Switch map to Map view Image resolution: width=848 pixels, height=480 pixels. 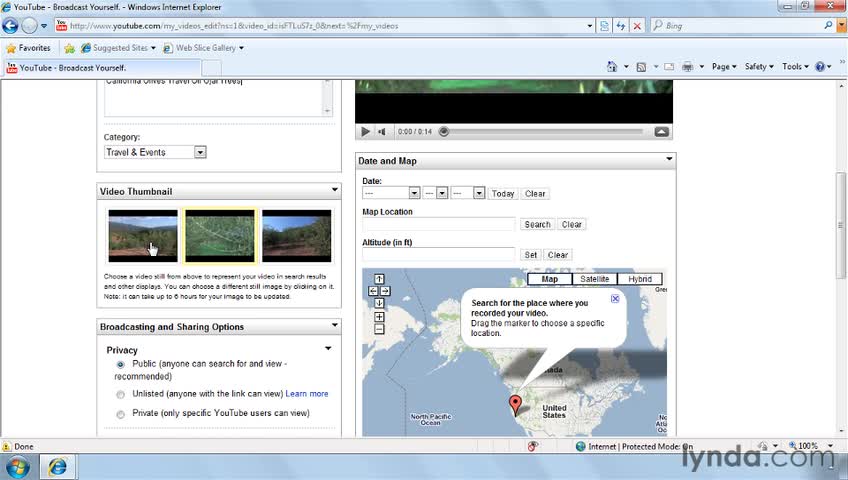point(549,279)
